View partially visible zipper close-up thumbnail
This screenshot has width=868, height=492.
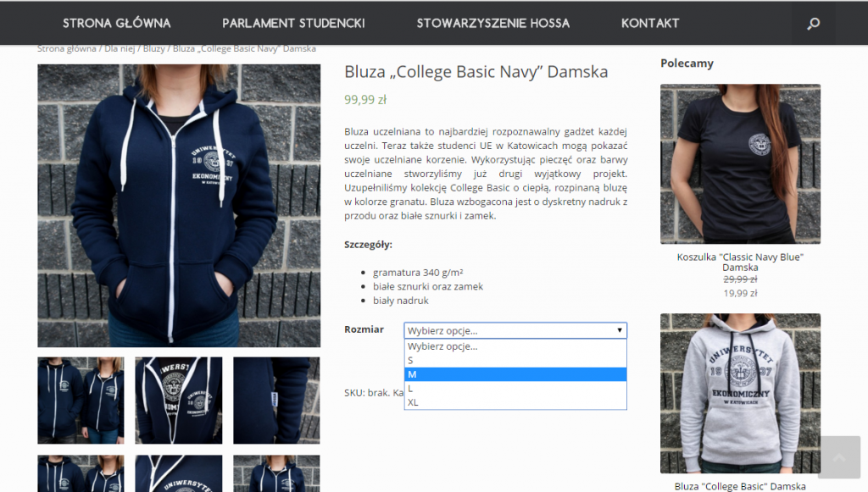pos(179,473)
